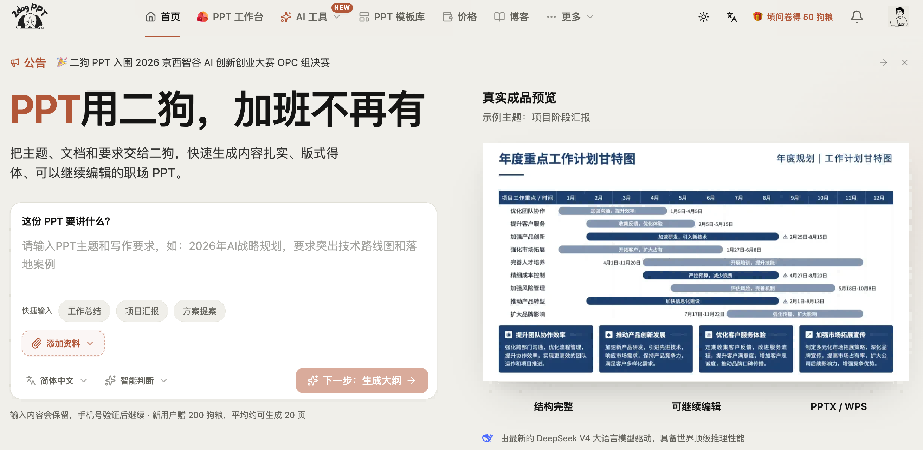Click the 快速输入 label
923x450 pixels.
[x=37, y=311]
